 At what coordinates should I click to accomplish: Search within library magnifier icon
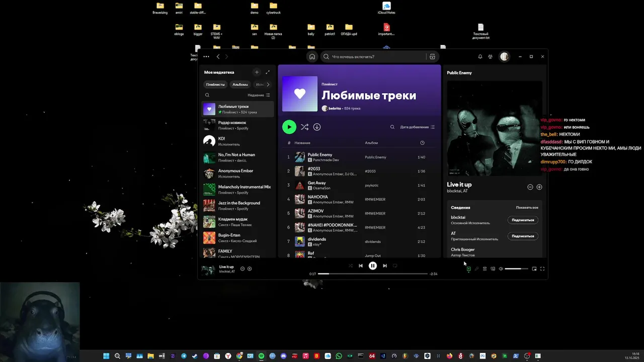coord(207,95)
